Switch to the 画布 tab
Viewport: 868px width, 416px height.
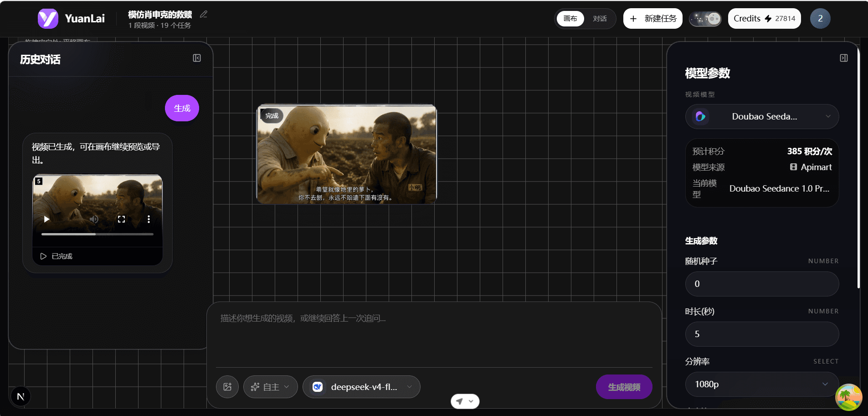point(570,19)
